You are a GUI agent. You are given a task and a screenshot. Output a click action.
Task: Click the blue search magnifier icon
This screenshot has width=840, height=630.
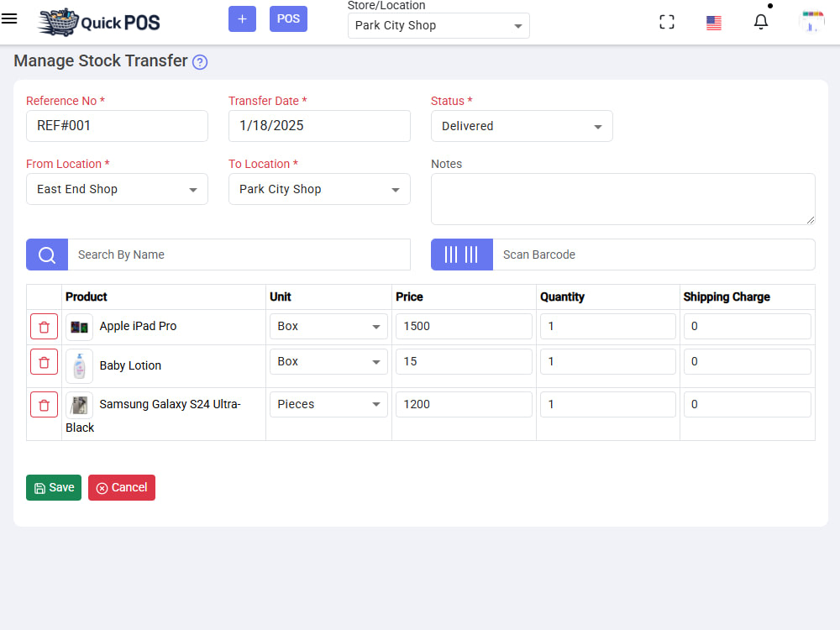pos(47,255)
